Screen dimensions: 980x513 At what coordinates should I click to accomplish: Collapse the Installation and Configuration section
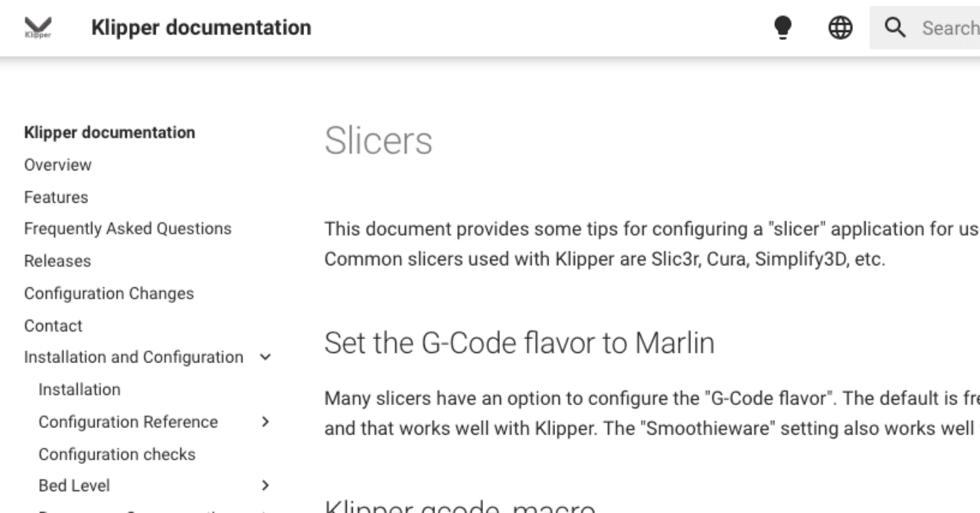click(x=266, y=358)
